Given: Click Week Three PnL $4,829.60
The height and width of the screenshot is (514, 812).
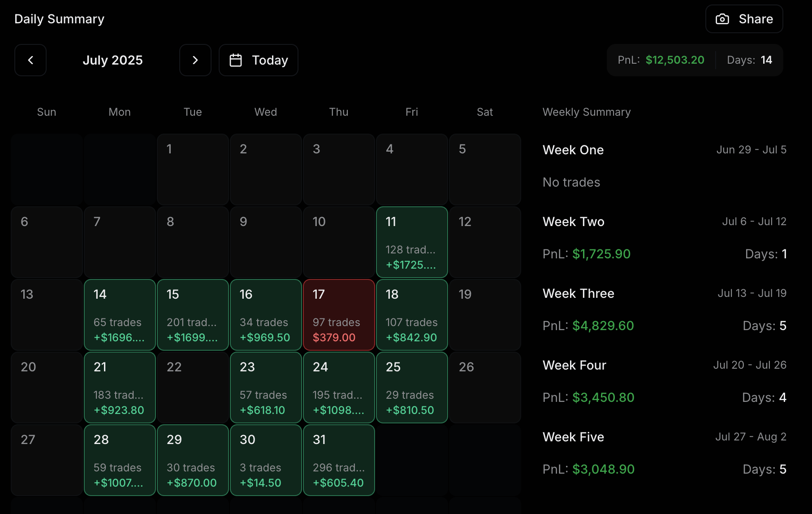Looking at the screenshot, I should [x=603, y=326].
